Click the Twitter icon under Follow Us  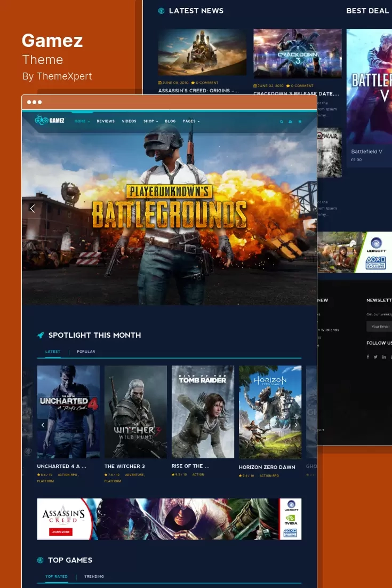(375, 357)
